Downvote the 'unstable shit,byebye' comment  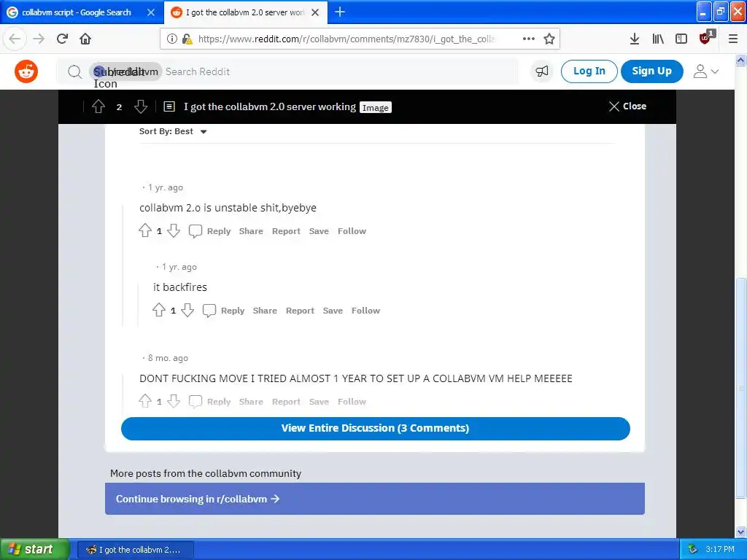[174, 231]
